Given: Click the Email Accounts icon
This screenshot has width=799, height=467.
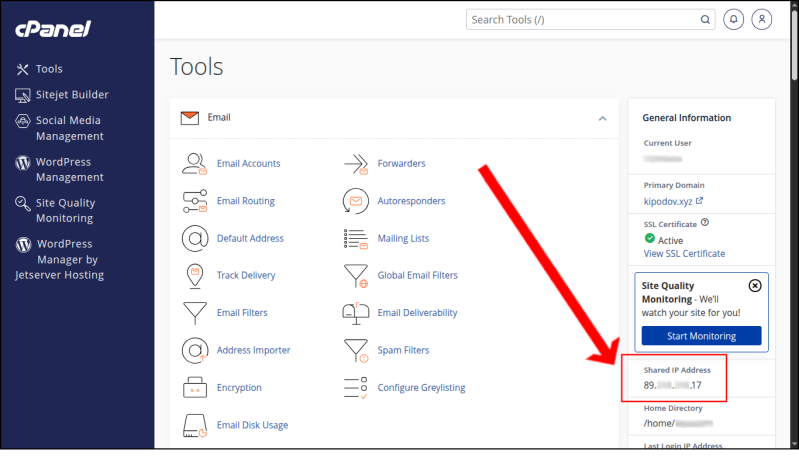Looking at the screenshot, I should click(195, 164).
